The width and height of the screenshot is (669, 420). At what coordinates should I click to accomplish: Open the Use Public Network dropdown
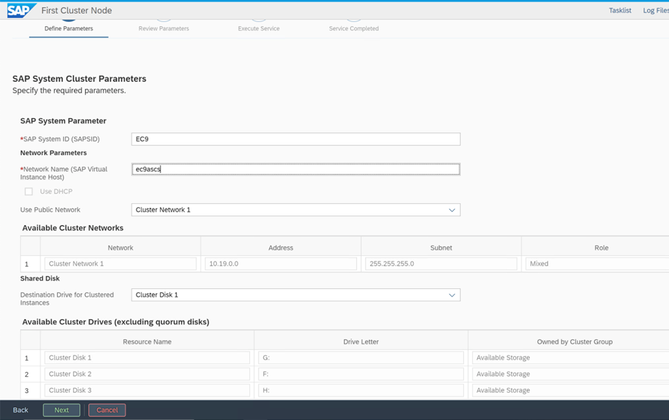point(296,210)
